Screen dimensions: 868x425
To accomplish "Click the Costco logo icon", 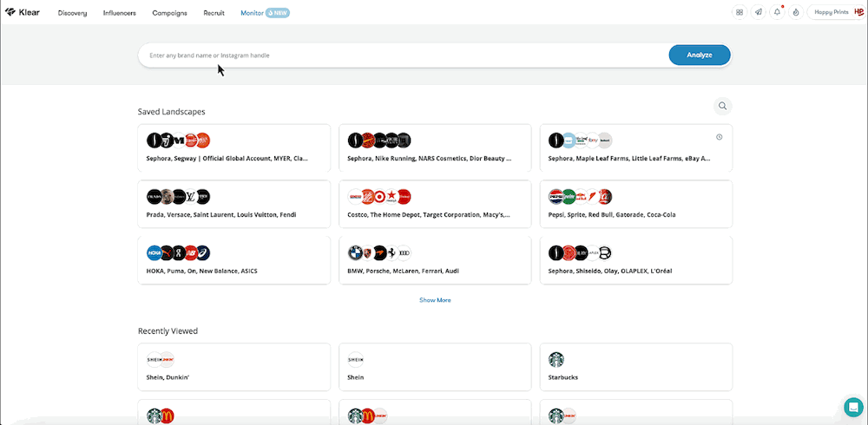I will click(x=355, y=196).
